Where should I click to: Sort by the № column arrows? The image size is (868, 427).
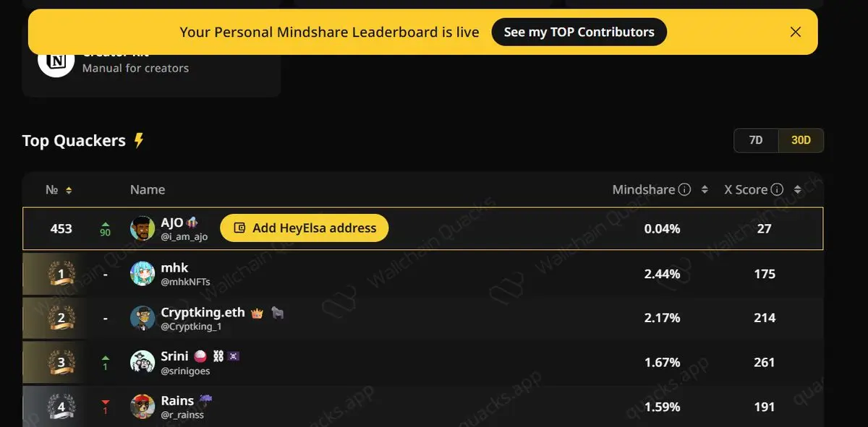69,190
